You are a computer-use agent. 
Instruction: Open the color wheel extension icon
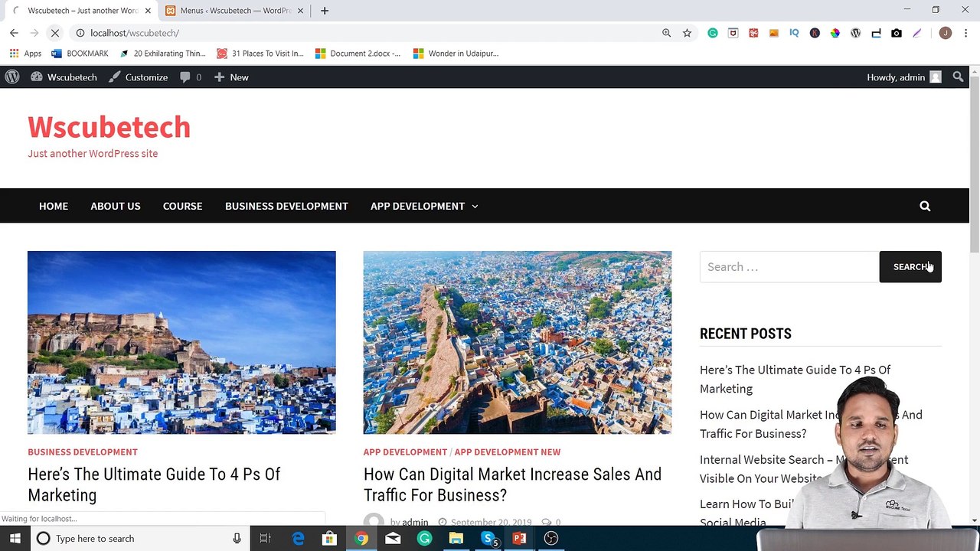point(835,33)
